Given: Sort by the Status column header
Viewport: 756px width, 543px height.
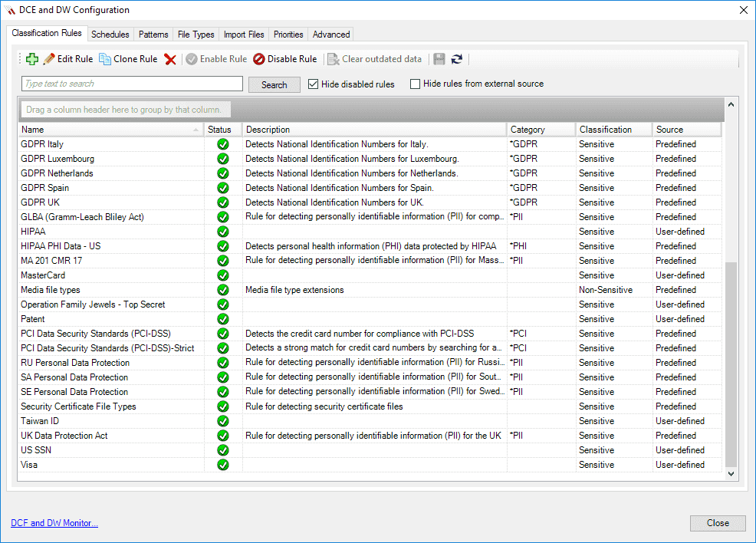Looking at the screenshot, I should click(223, 130).
